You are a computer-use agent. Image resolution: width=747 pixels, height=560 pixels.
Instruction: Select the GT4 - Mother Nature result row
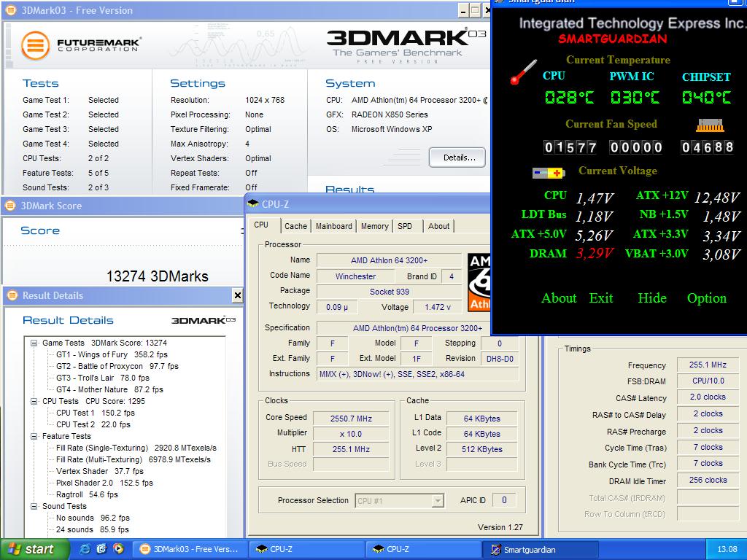(109, 389)
